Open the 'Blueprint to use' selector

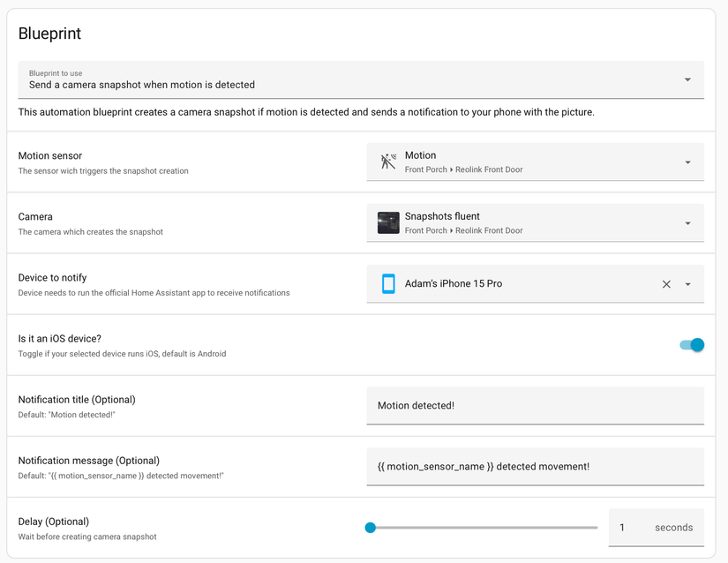(353, 80)
